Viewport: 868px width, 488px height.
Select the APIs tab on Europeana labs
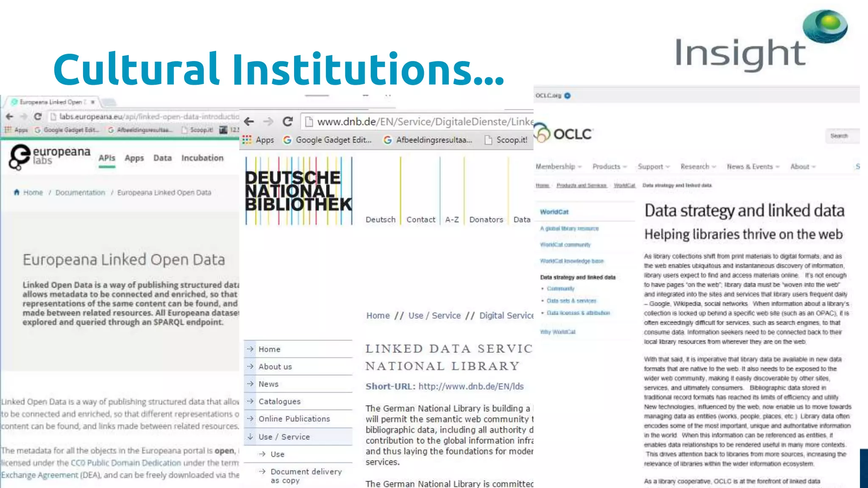[107, 158]
